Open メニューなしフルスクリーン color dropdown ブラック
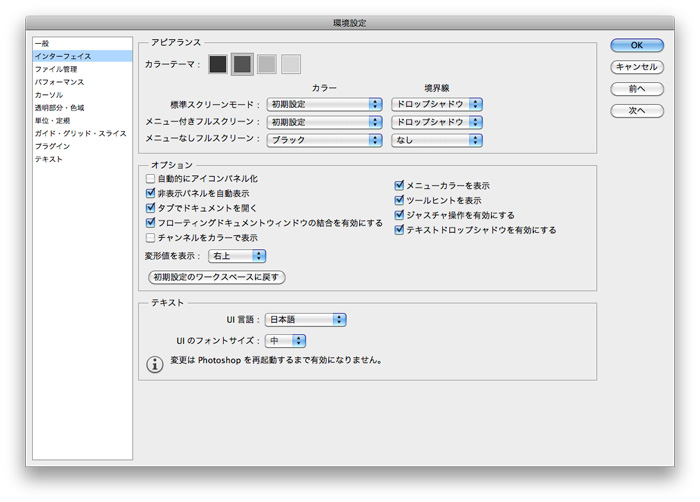This screenshot has width=700, height=502. pos(325,140)
